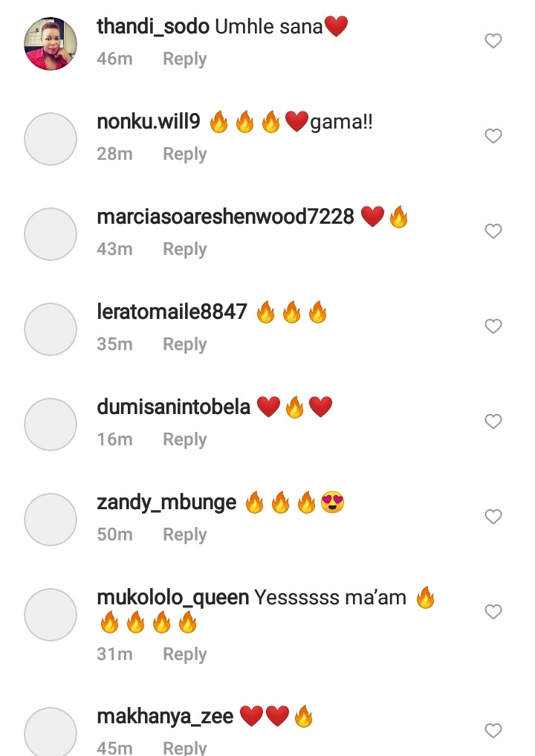535x756 pixels.
Task: Reply to zandy_mbunge's comment
Action: pos(184,534)
